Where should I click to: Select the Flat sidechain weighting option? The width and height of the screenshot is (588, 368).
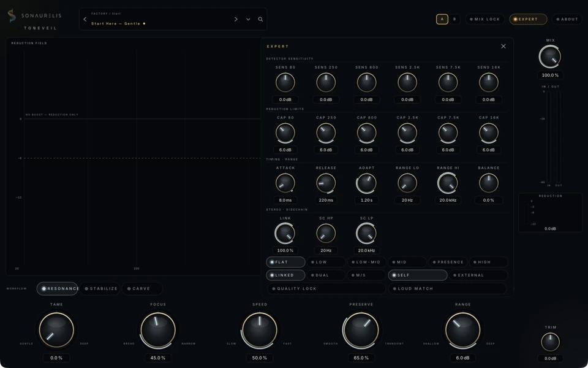[286, 262]
